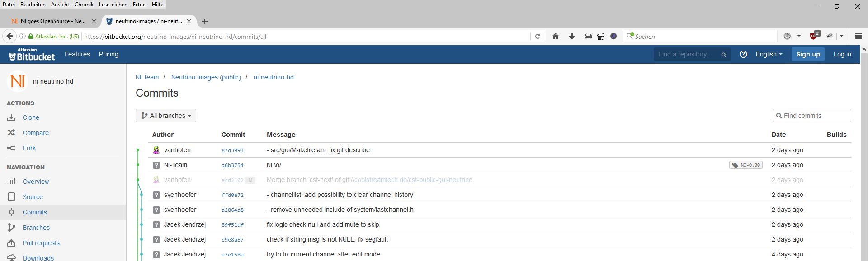This screenshot has width=868, height=261.
Task: Open the Pull requests navigation link
Action: coord(41,243)
